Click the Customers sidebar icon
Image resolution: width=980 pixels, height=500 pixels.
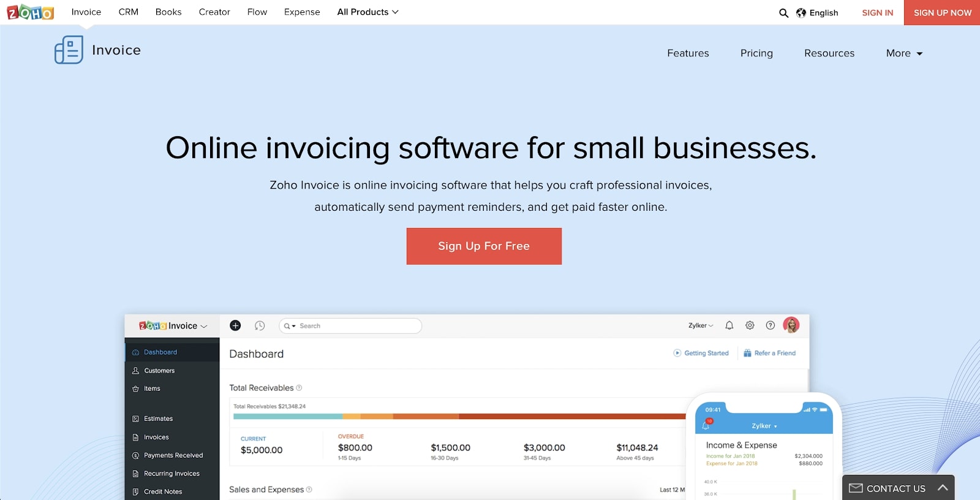[135, 371]
